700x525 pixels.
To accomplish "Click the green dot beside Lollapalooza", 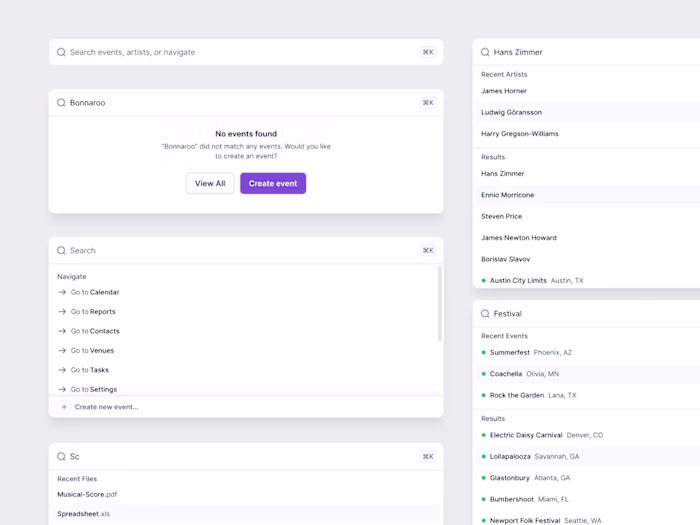I will click(x=483, y=456).
